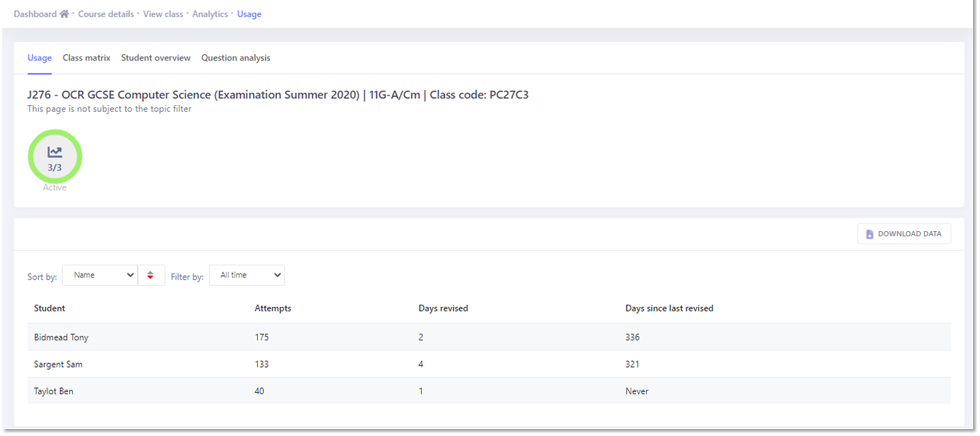Open the Sort by Name dropdown

(100, 275)
